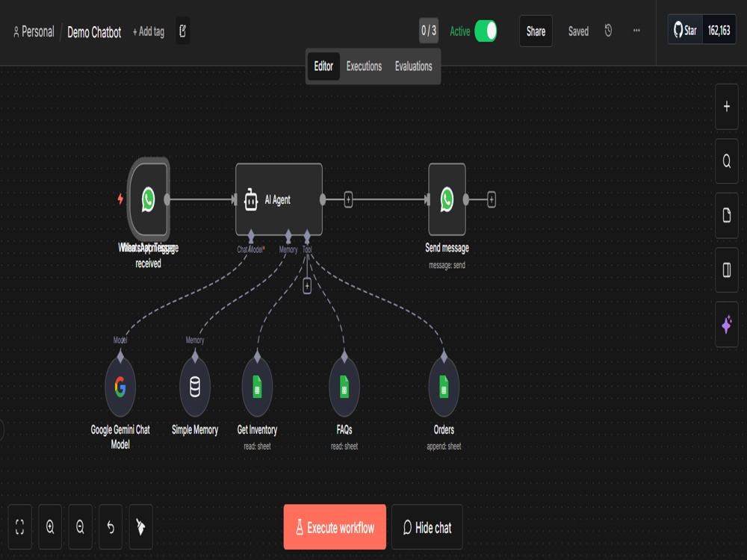Open add node panel with plus icon
The width and height of the screenshot is (747, 560).
pyautogui.click(x=727, y=107)
